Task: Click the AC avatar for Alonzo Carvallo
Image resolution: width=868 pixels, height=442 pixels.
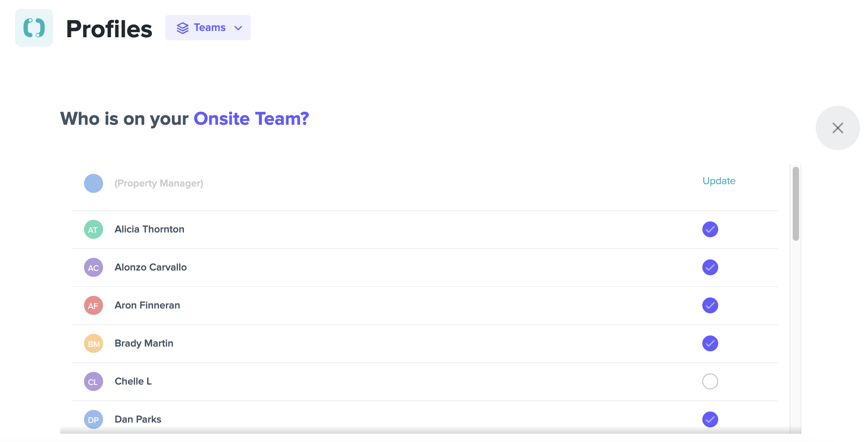Action: coord(94,267)
